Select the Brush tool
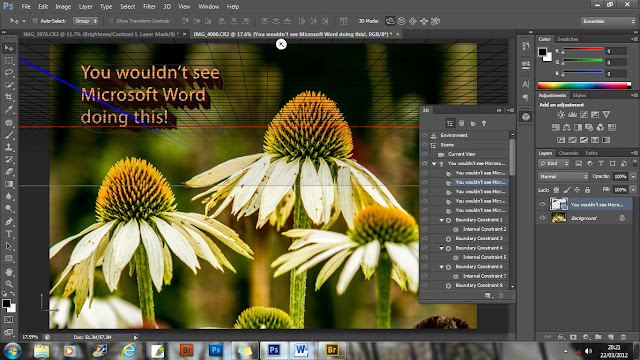The image size is (640, 360). point(9,135)
